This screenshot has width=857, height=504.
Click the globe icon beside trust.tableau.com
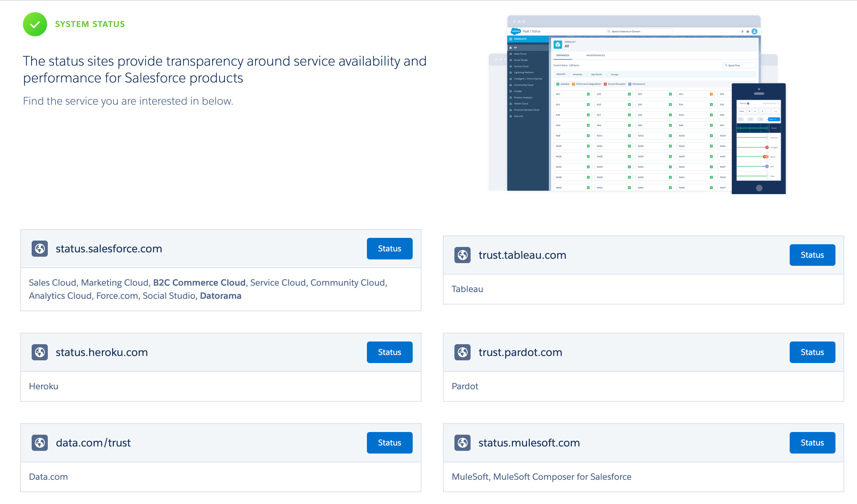[x=462, y=255]
